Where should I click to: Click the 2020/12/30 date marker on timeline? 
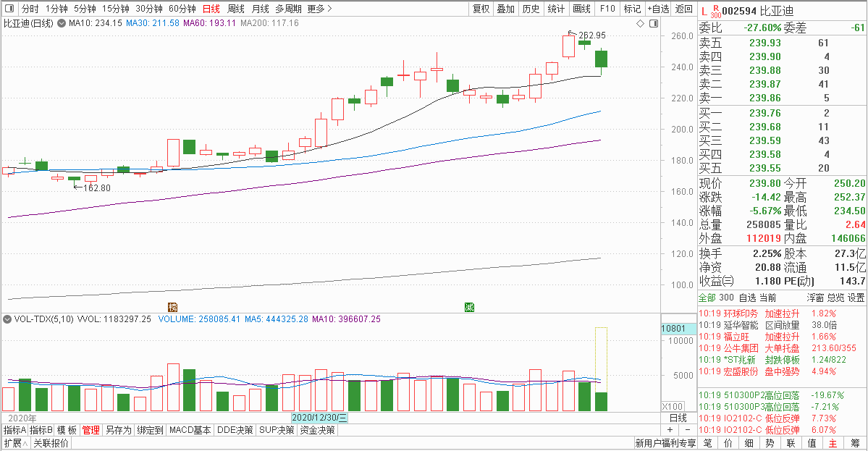(x=319, y=418)
